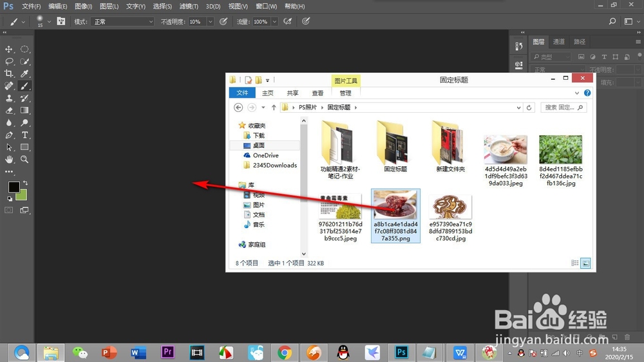Viewport: 644px width, 362px height.
Task: Select the Move tool
Action: point(8,50)
